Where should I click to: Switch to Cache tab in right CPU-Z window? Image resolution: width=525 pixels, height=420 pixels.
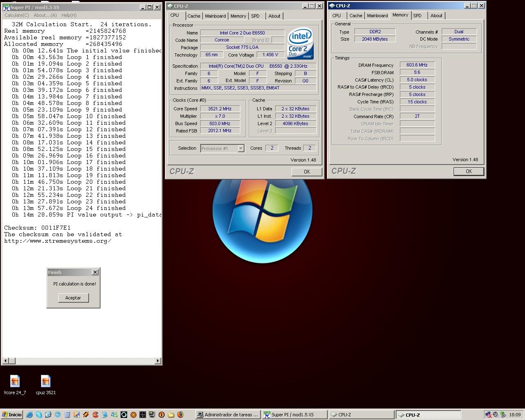point(356,16)
